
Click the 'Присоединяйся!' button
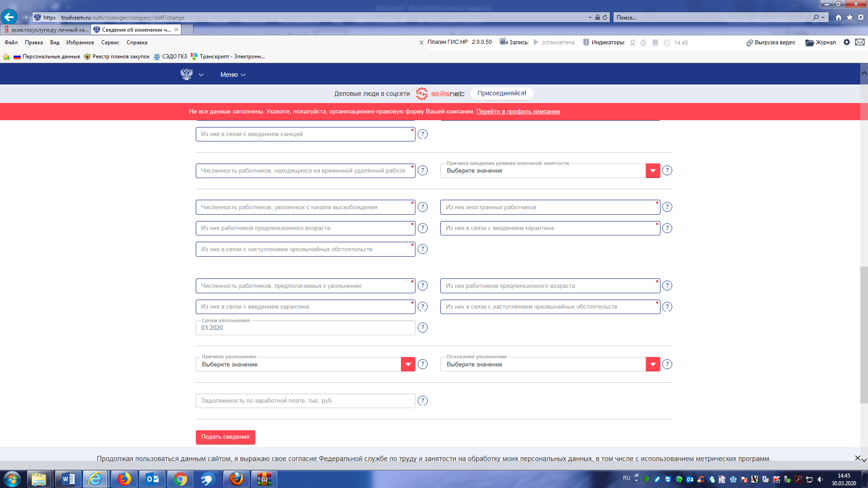(501, 94)
